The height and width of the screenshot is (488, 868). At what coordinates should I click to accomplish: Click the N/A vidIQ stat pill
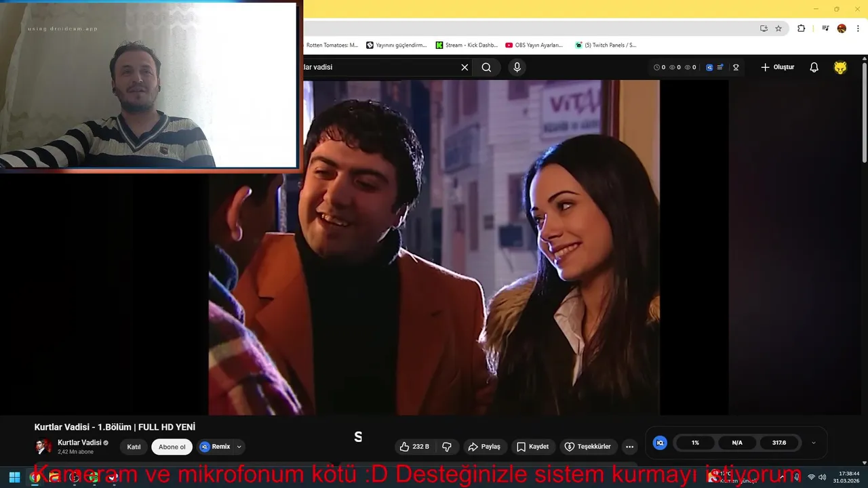737,443
